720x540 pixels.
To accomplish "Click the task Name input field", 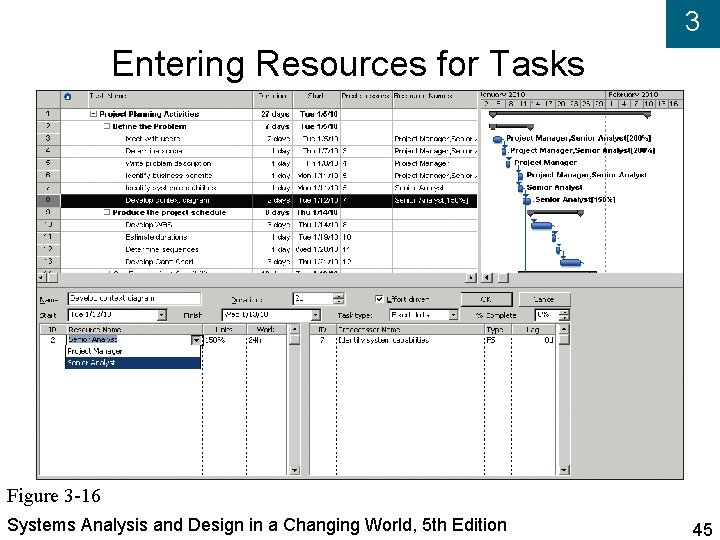I will [134, 298].
